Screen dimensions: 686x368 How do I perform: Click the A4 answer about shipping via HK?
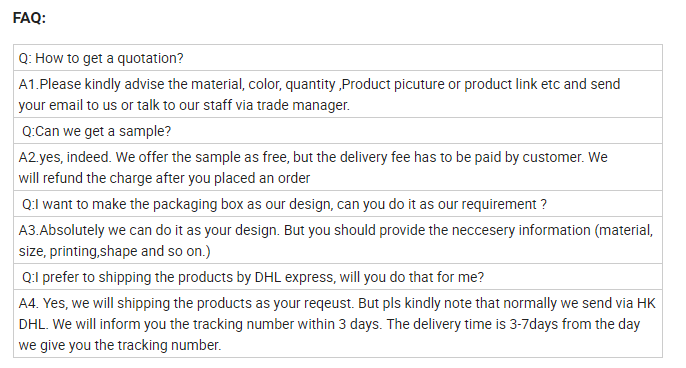(338, 324)
